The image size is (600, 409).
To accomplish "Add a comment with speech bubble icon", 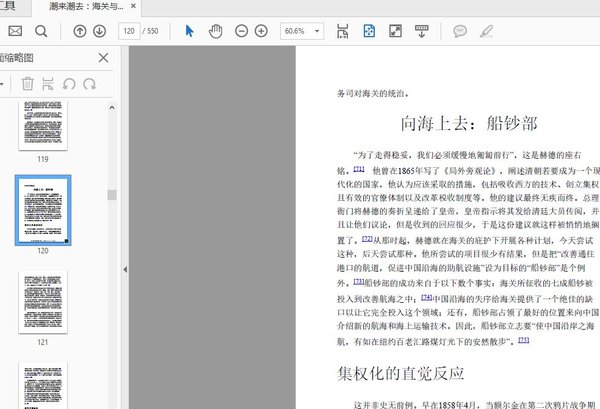I will [x=460, y=31].
